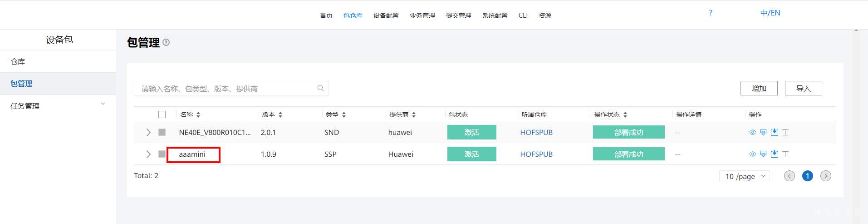Expand the NE40E_V800R010C1 row details
Viewport: 868px width, 224px height.
click(148, 132)
